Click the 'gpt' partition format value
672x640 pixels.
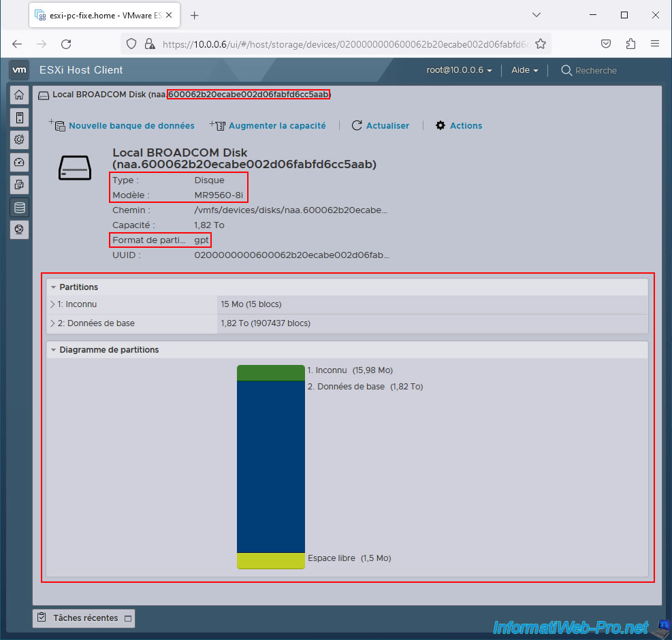click(x=202, y=240)
